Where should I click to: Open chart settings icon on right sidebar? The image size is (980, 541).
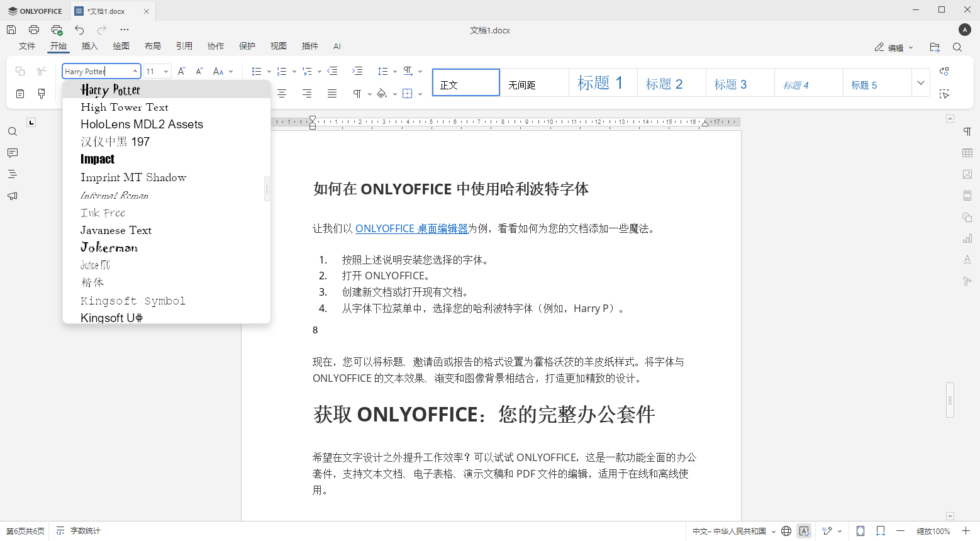[x=967, y=238]
